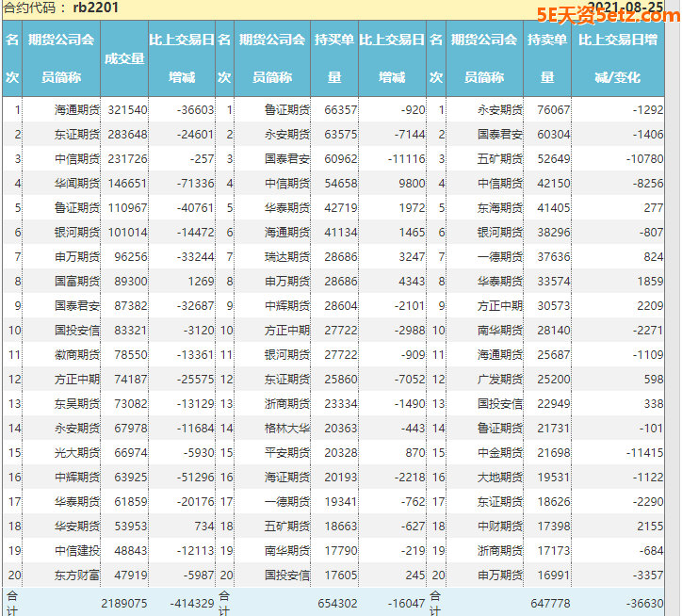This screenshot has height=616, width=682.
Task: Select long position change 4343
Action: click(412, 282)
